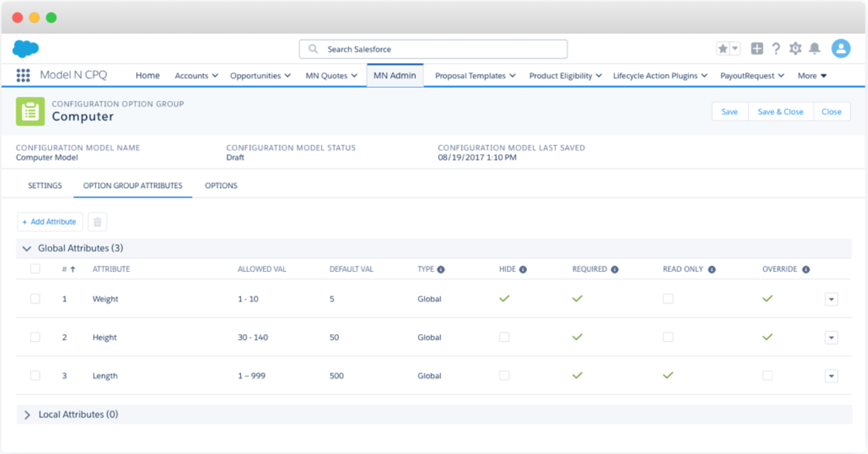
Task: Click the user profile avatar
Action: [841, 48]
